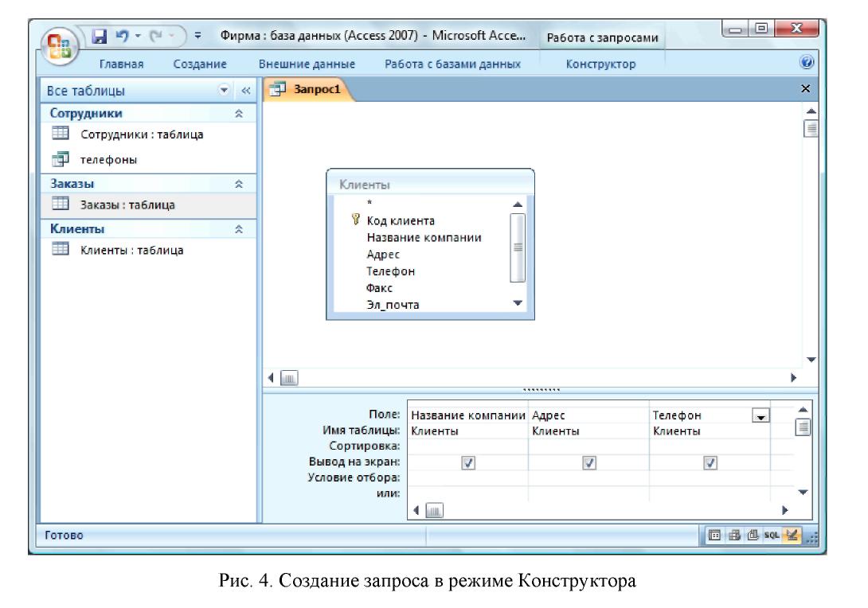Click the Заказы : таблица table icon
This screenshot has width=868, height=608.
click(x=61, y=205)
